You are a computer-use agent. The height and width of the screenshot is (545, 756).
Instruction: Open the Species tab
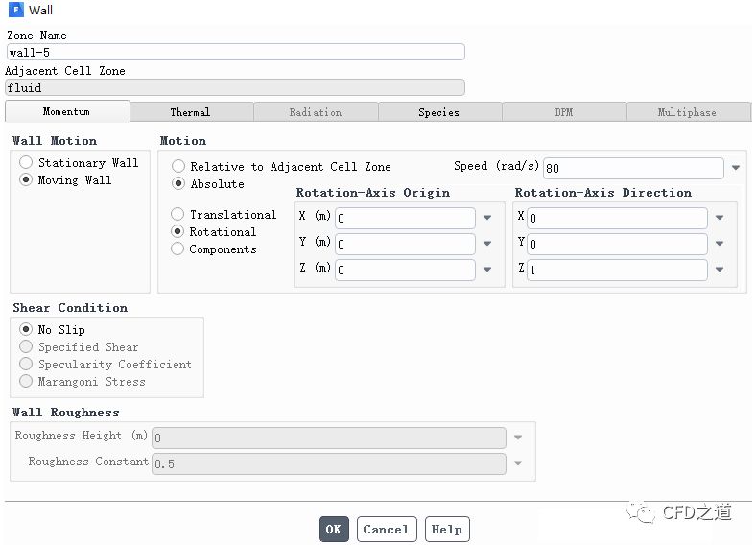[x=438, y=112]
